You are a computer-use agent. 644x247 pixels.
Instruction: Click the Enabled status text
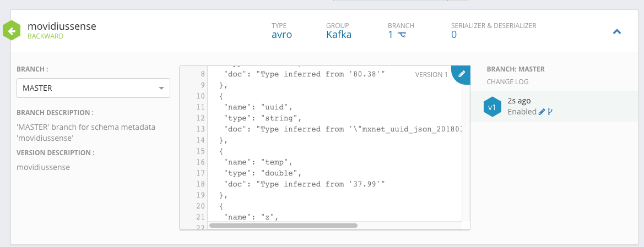pyautogui.click(x=522, y=112)
